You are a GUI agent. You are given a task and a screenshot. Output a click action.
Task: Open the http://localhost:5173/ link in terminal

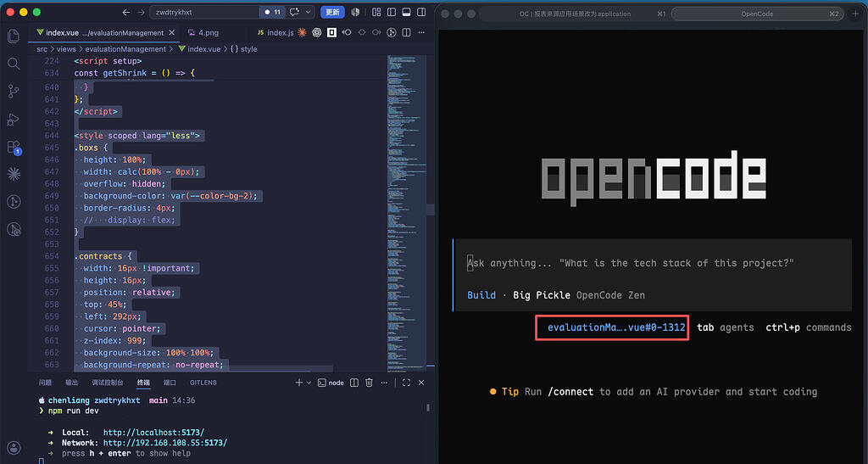[154, 433]
